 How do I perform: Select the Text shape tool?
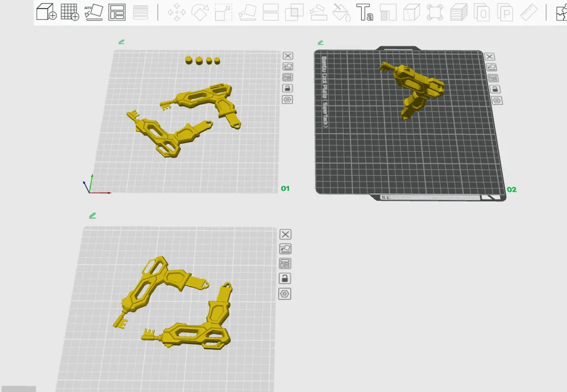pyautogui.click(x=365, y=12)
